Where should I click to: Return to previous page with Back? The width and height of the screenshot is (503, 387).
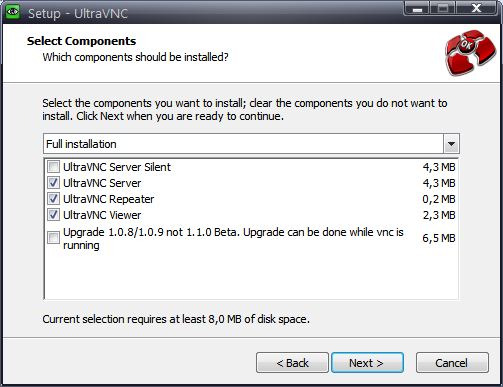coord(292,363)
